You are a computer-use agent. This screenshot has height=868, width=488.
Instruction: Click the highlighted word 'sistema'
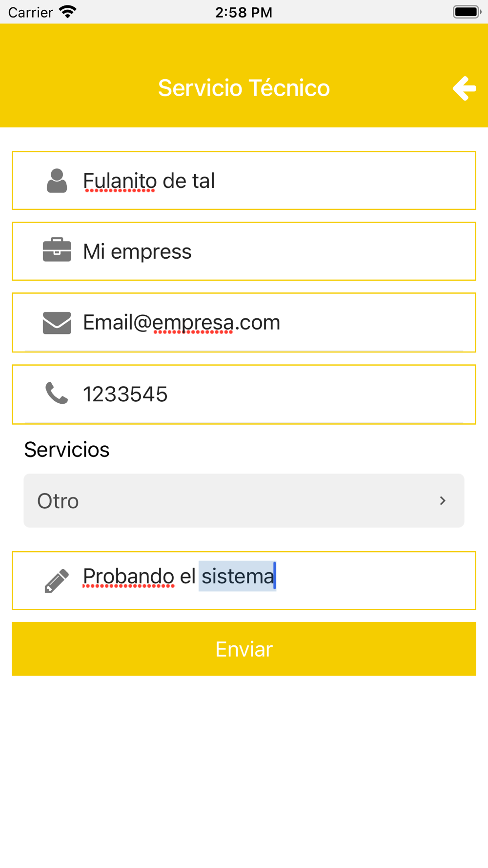[x=238, y=576]
